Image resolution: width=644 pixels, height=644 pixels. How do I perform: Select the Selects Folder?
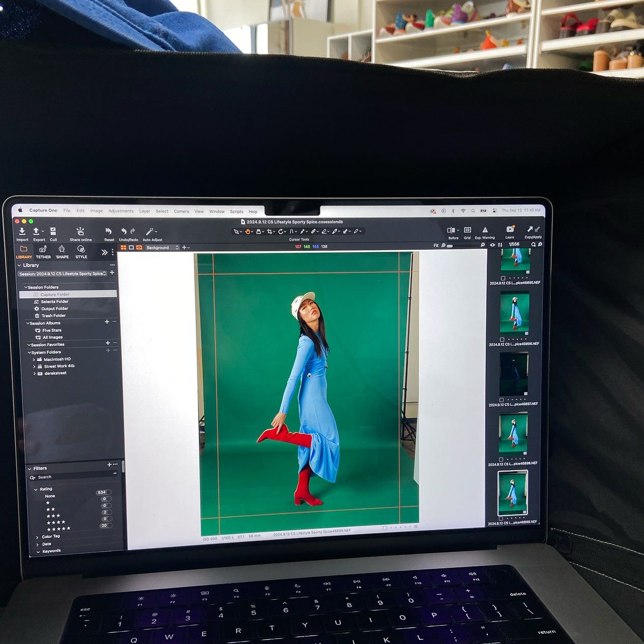point(54,302)
